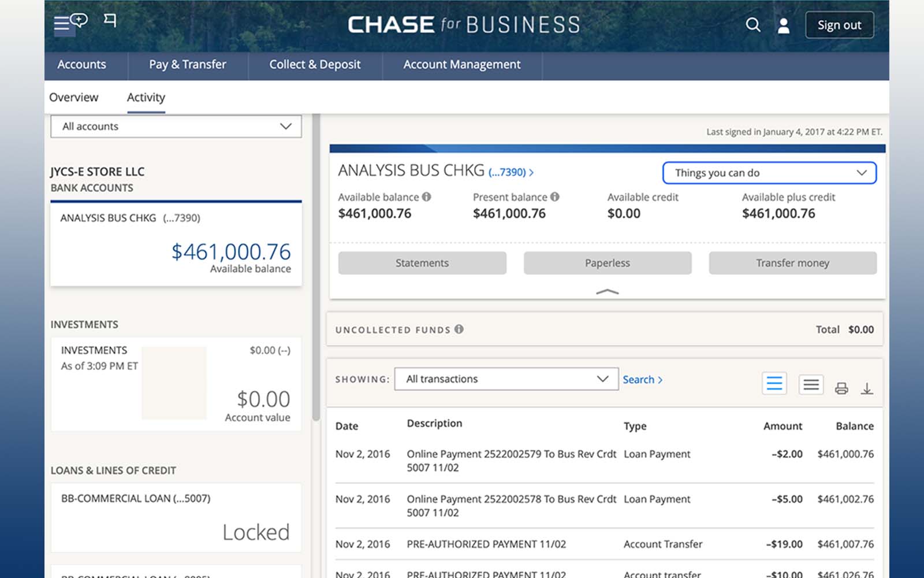Viewport: 924px width, 578px height.
Task: Select the expanded list view icon
Action: pyautogui.click(x=774, y=383)
